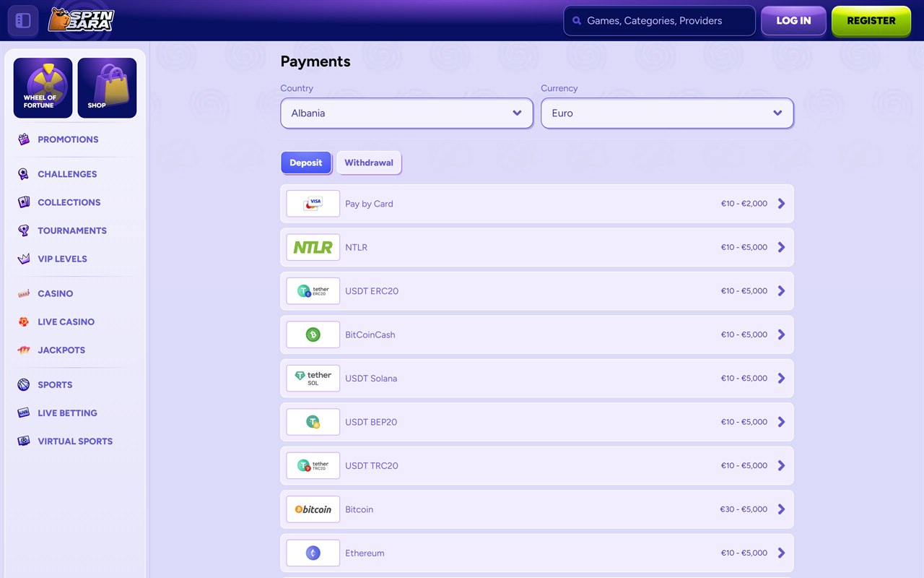924x578 pixels.
Task: Click the USDT Solana method name
Action: (371, 379)
